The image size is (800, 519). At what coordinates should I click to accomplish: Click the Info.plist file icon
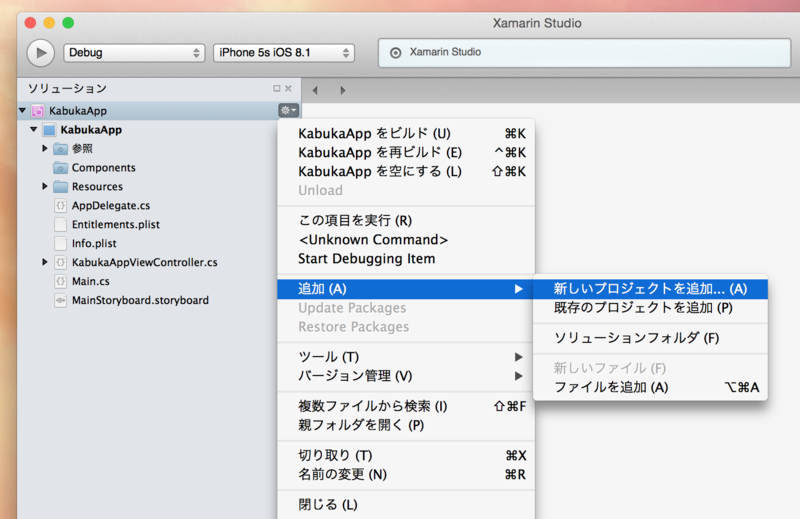[60, 243]
